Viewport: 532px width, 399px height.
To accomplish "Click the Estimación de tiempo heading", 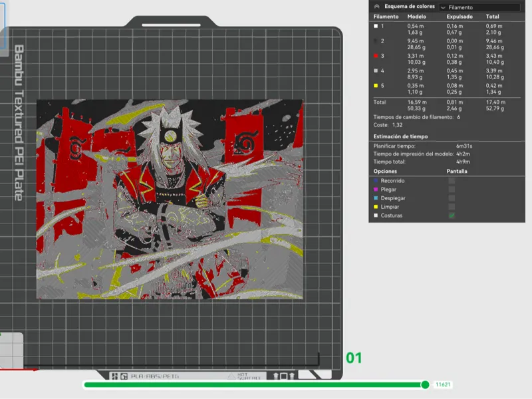I will (x=400, y=136).
